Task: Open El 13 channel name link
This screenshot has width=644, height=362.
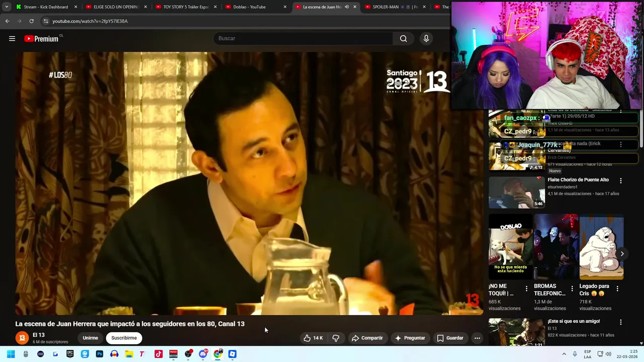Action: [39, 335]
